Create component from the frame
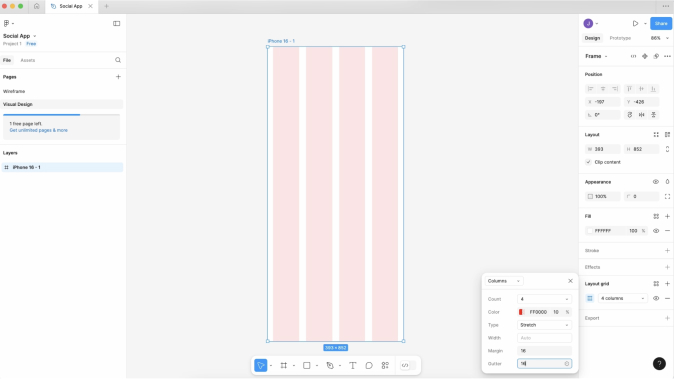 point(645,56)
